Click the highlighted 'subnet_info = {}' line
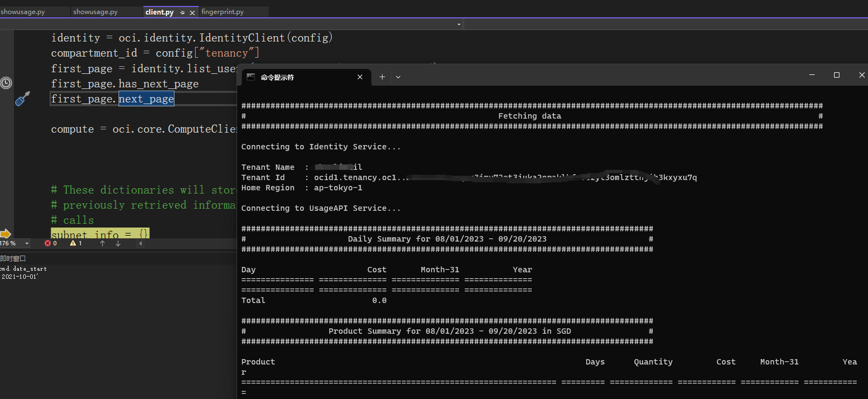The width and height of the screenshot is (868, 399). coord(100,233)
